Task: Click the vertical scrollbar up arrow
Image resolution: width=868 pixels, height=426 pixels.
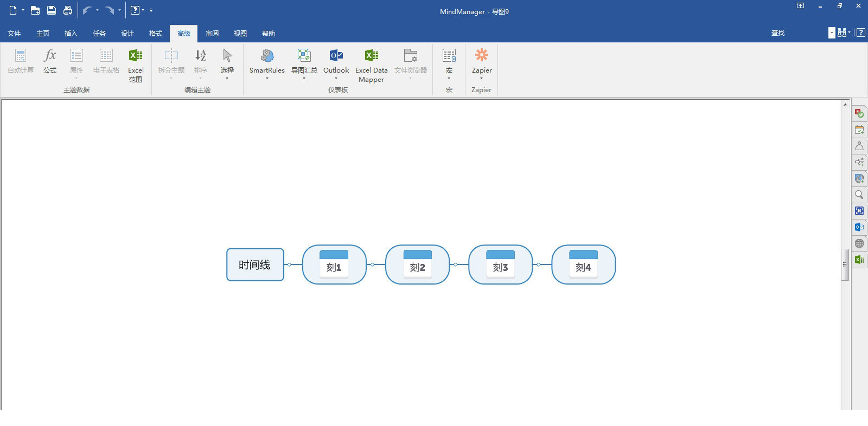Action: coord(845,105)
